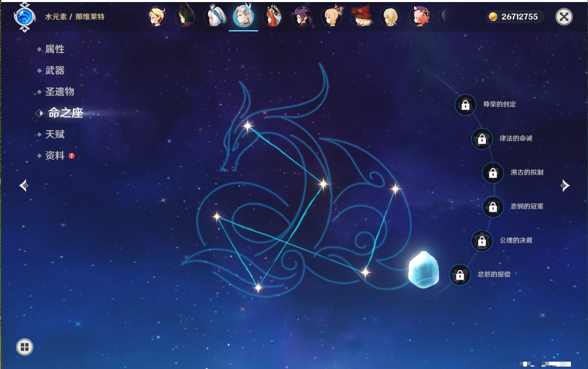Click the gold Mora coin icon

tap(493, 17)
